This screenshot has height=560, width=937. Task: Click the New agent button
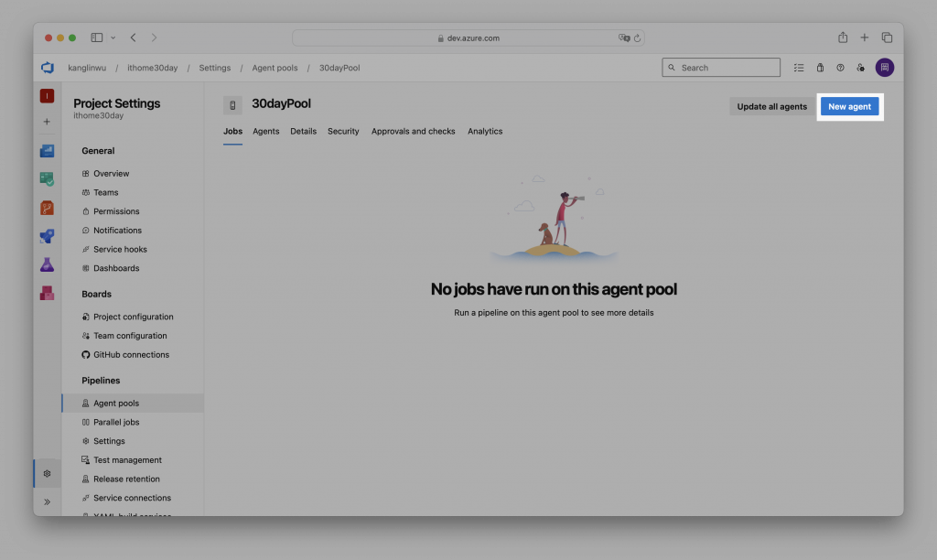pyautogui.click(x=849, y=106)
